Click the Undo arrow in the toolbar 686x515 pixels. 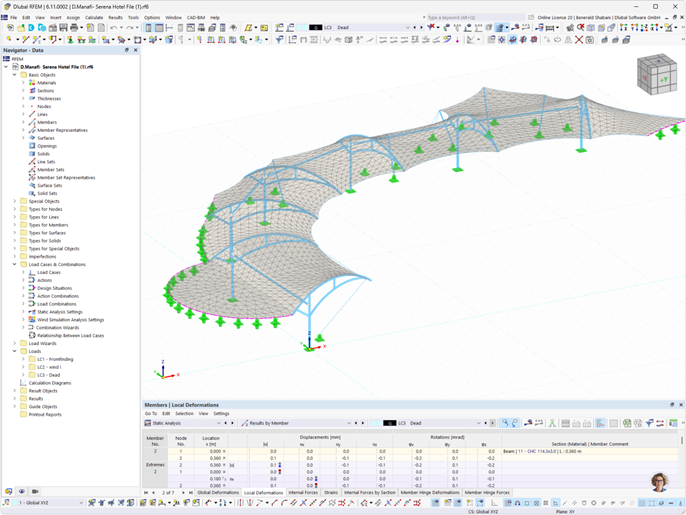tap(113, 28)
